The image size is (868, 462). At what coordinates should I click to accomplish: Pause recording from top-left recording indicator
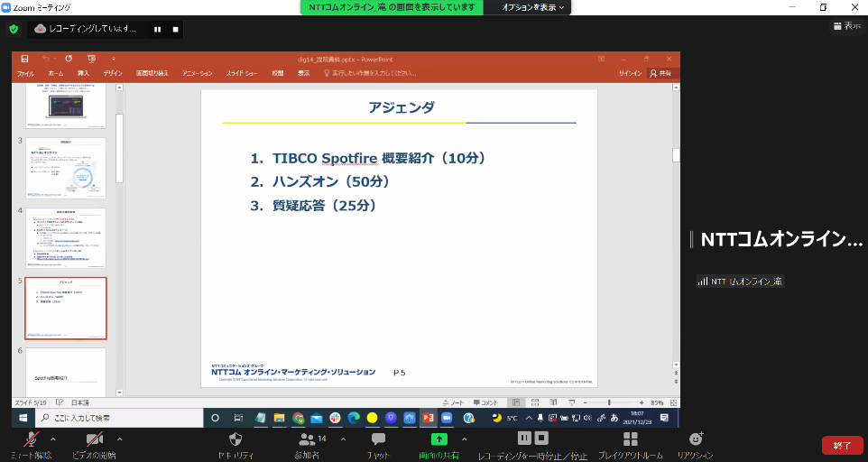(x=157, y=29)
